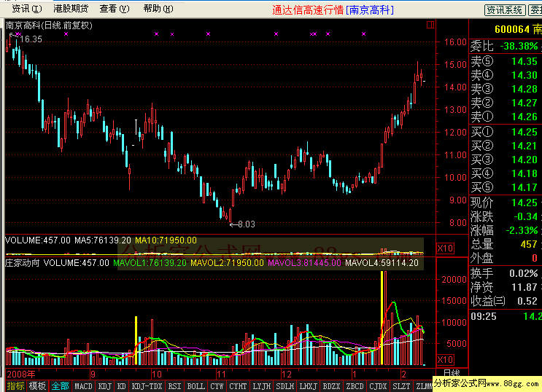Select the CYHT indicator tab
The width and height of the screenshot is (542, 392).
click(238, 386)
